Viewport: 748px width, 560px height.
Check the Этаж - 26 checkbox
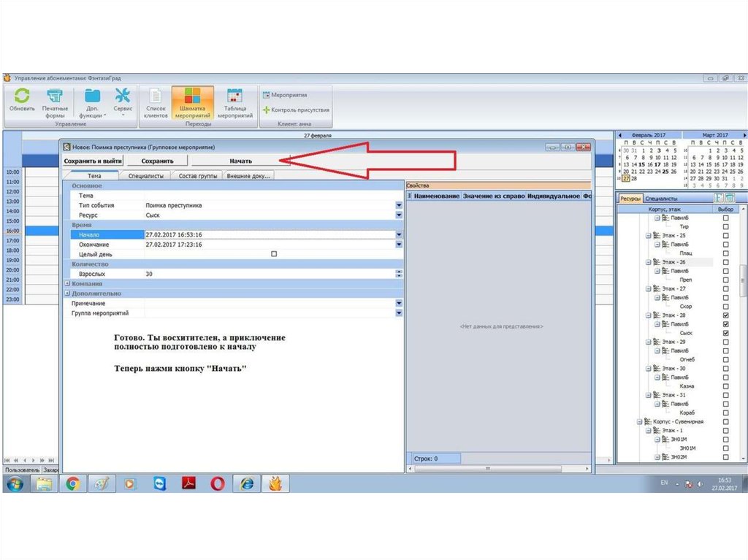point(725,262)
